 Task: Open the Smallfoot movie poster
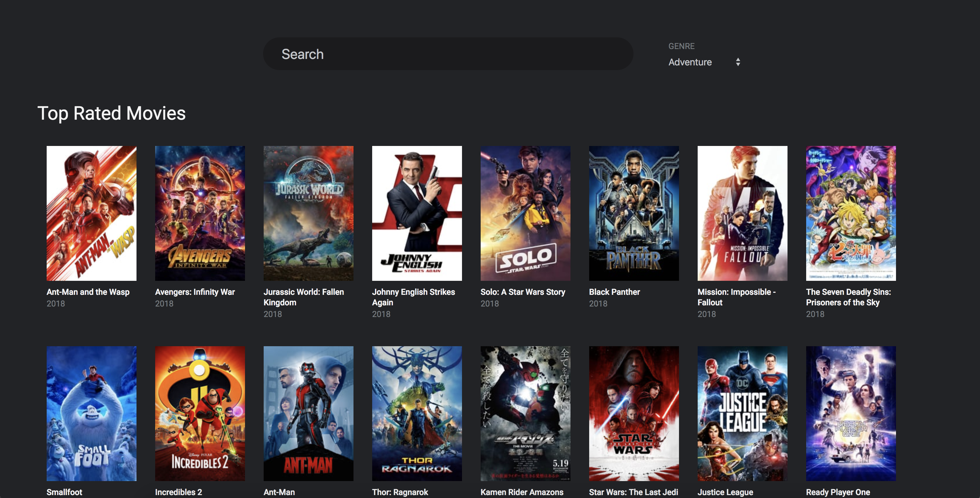(91, 413)
